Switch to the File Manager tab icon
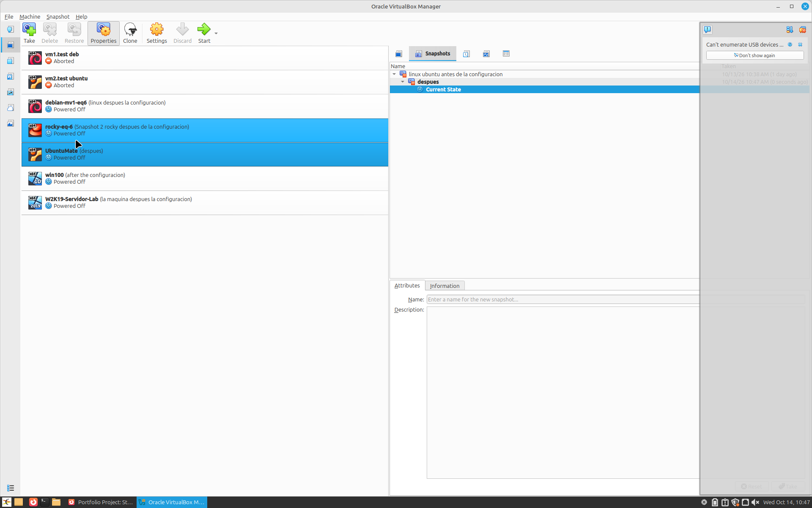The width and height of the screenshot is (812, 508). (x=506, y=54)
